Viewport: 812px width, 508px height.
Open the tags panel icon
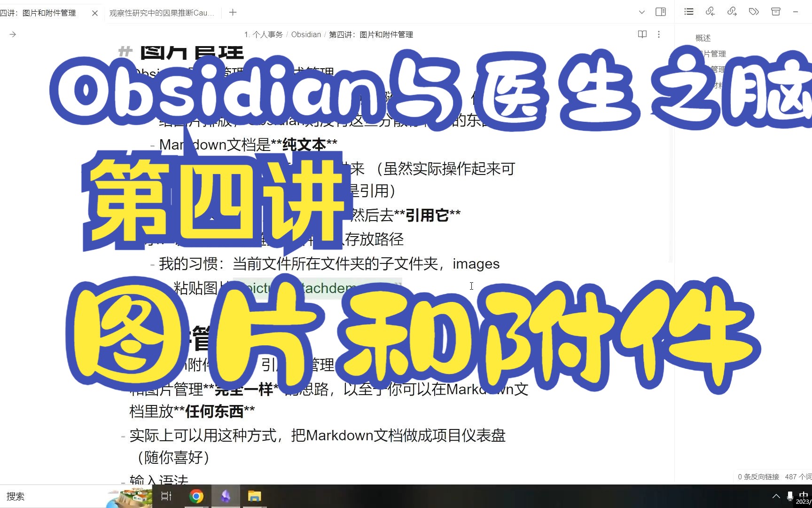click(754, 12)
